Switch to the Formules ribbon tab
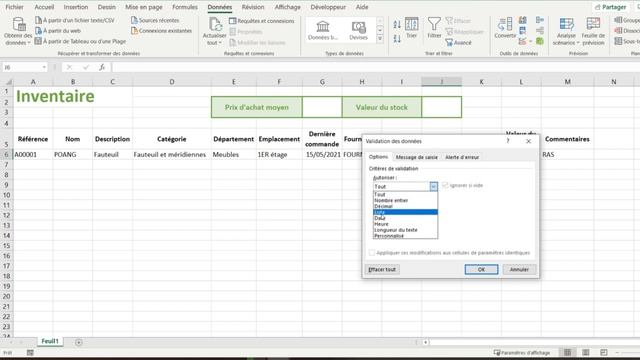 pos(185,7)
